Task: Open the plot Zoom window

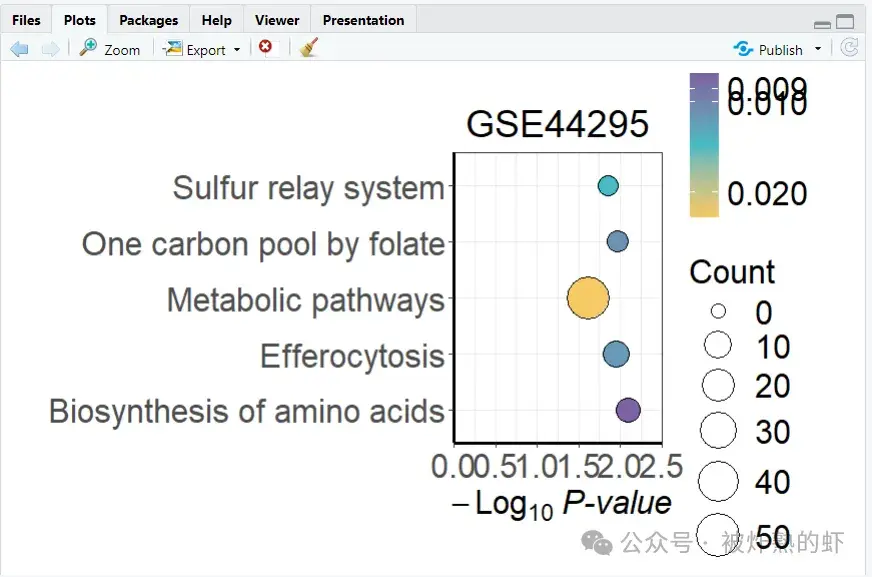Action: point(110,49)
